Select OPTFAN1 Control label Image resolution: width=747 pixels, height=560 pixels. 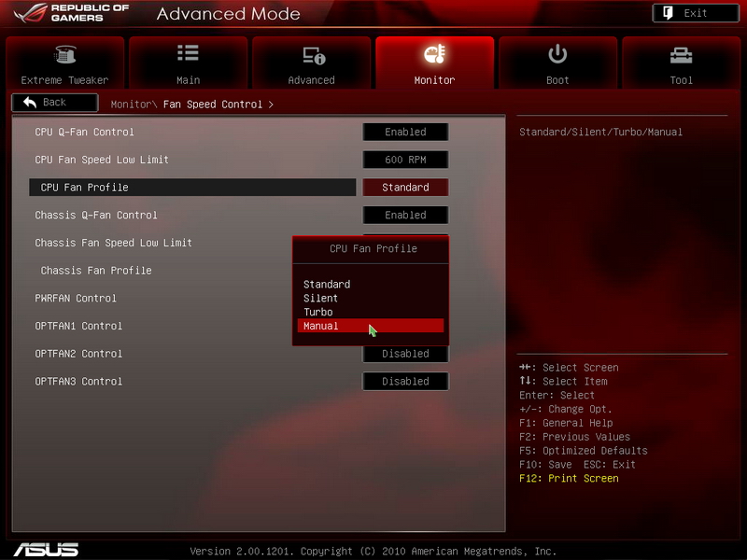(x=78, y=326)
